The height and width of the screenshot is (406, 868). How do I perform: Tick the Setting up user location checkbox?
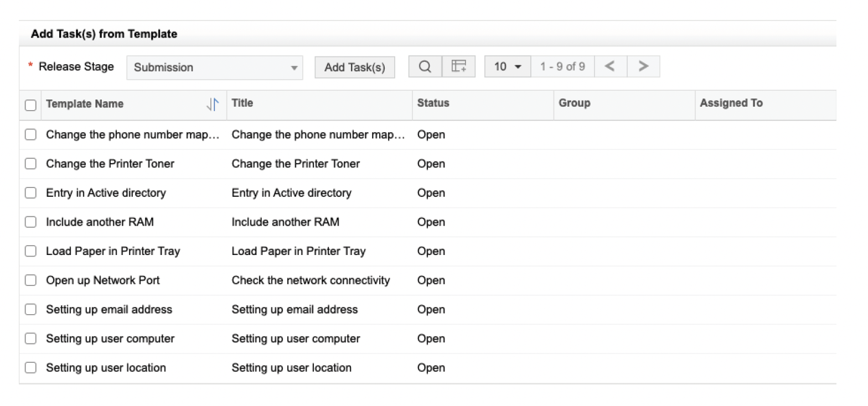click(31, 368)
